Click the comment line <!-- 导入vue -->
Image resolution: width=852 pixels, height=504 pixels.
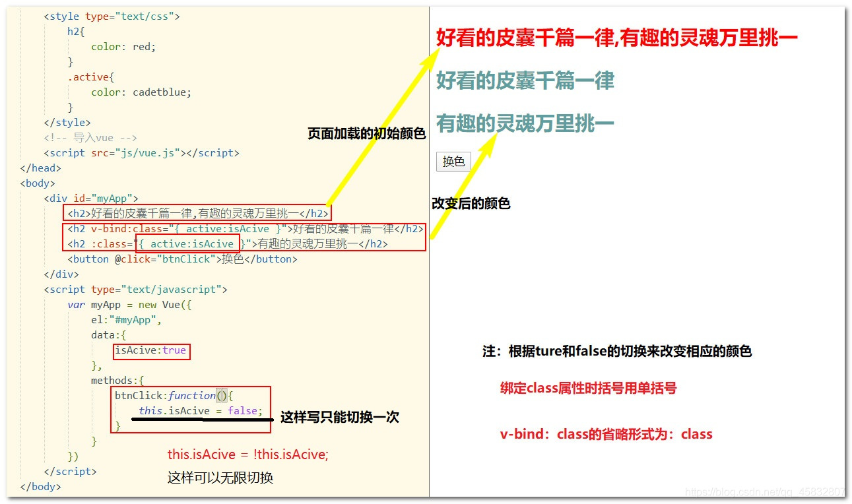90,137
